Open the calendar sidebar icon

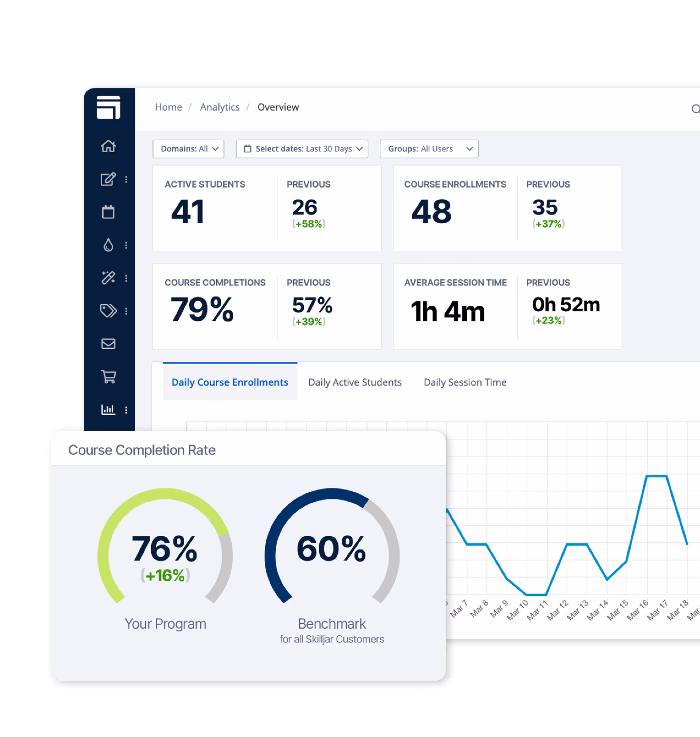(x=108, y=212)
